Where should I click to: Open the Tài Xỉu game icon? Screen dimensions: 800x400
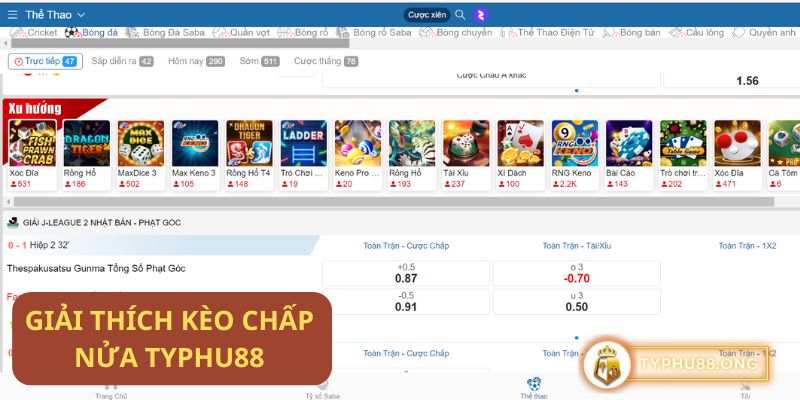[466, 143]
